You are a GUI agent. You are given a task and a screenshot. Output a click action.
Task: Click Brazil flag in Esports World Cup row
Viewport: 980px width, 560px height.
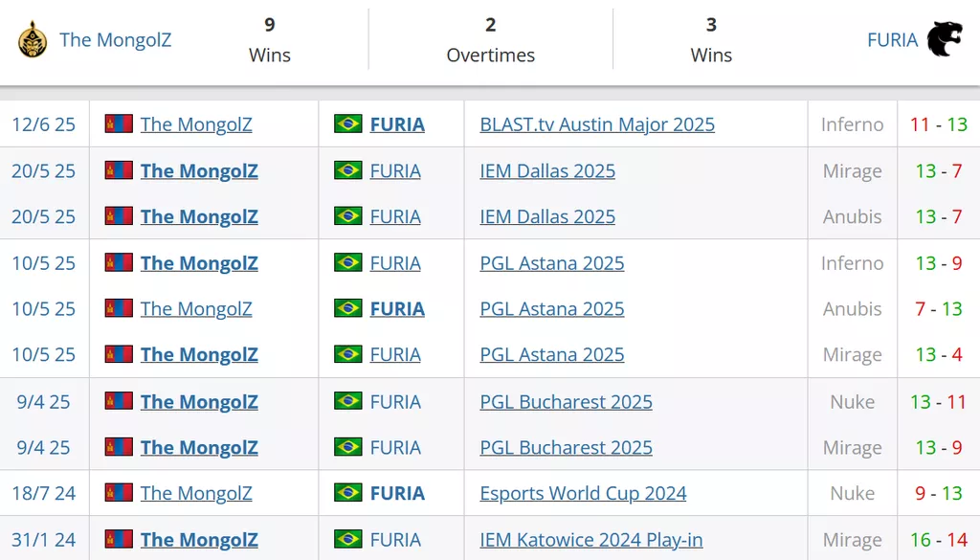click(x=348, y=492)
